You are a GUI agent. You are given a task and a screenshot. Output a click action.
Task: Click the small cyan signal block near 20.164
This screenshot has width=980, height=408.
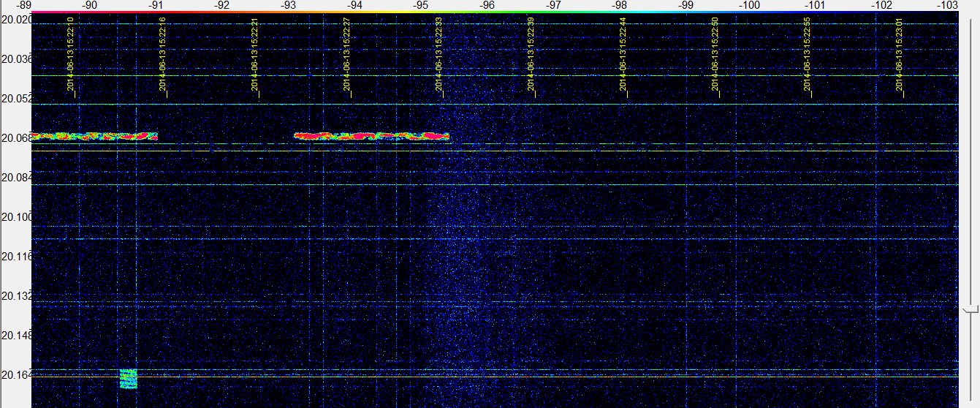128,379
